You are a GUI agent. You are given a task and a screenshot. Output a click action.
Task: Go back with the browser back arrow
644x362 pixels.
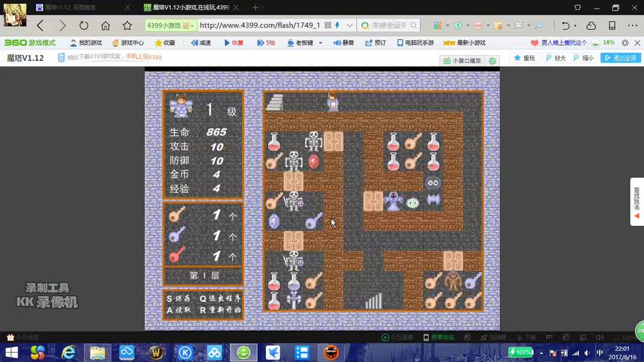(x=41, y=25)
